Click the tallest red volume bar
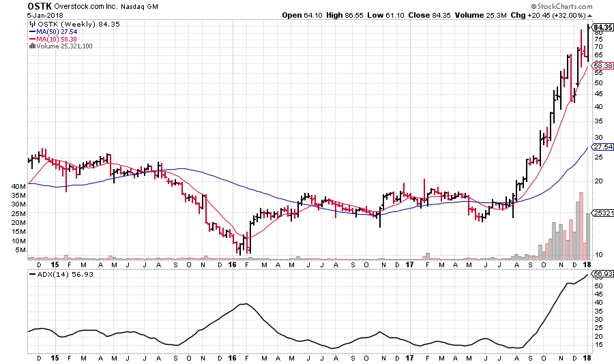614x364 pixels. point(581,226)
